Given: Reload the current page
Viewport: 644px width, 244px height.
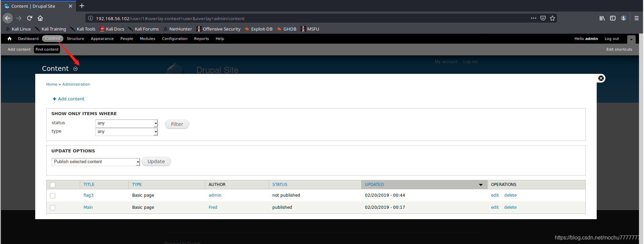Looking at the screenshot, I should coord(30,18).
